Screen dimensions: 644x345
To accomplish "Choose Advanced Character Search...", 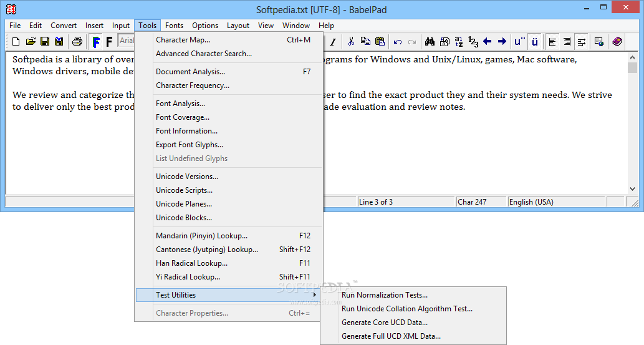I will 229,54.
